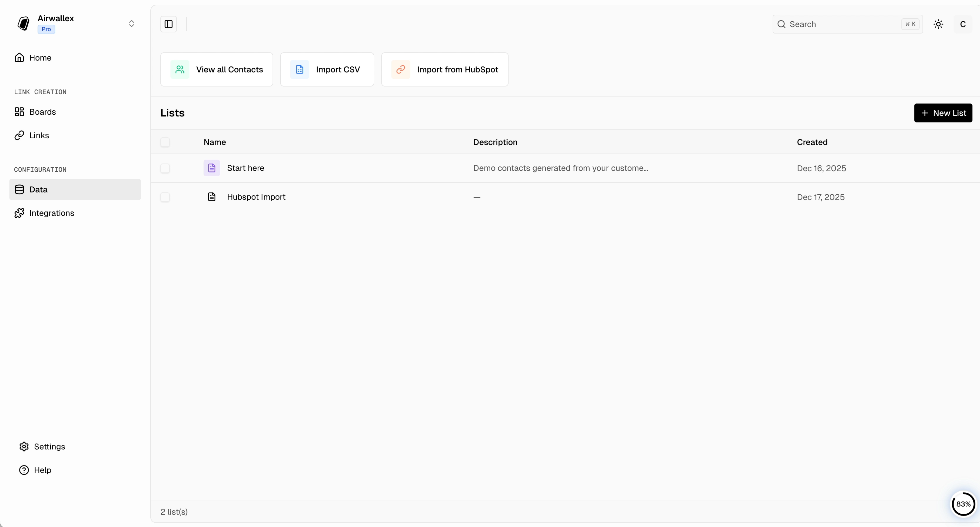Expand the workspace switcher chevron
The image size is (980, 527).
[x=131, y=23]
